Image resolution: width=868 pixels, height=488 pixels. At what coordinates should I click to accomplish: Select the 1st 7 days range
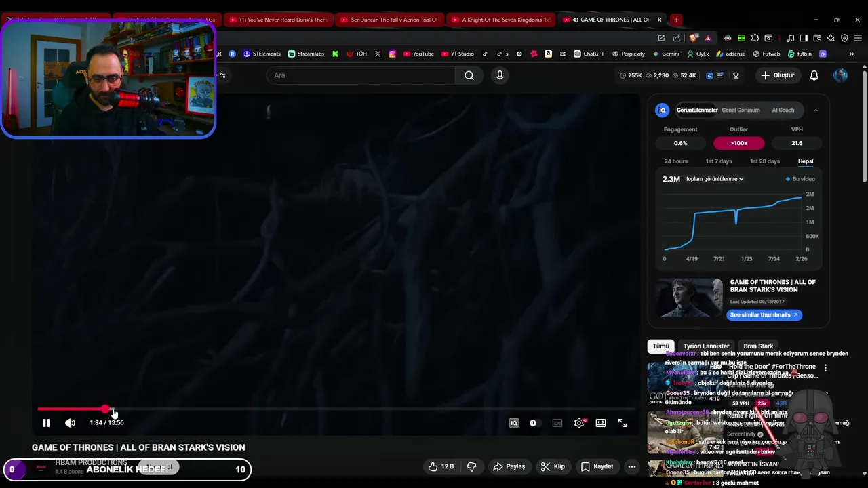point(719,161)
